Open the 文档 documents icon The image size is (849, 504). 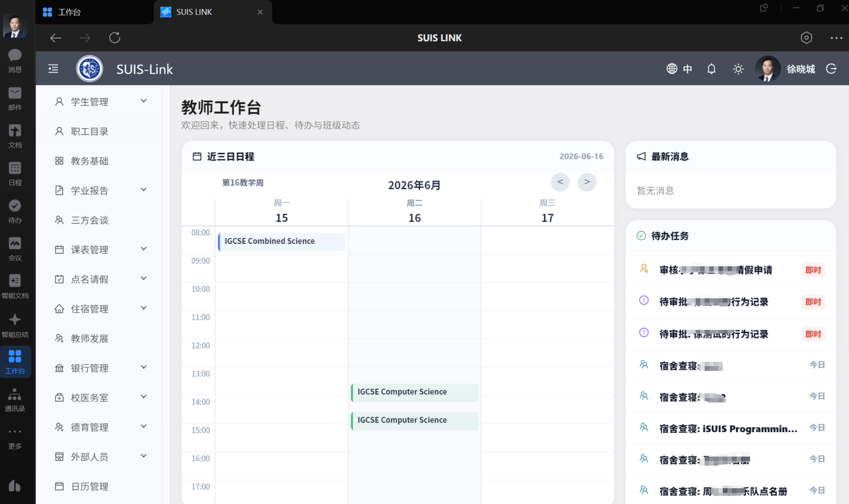coord(14,137)
